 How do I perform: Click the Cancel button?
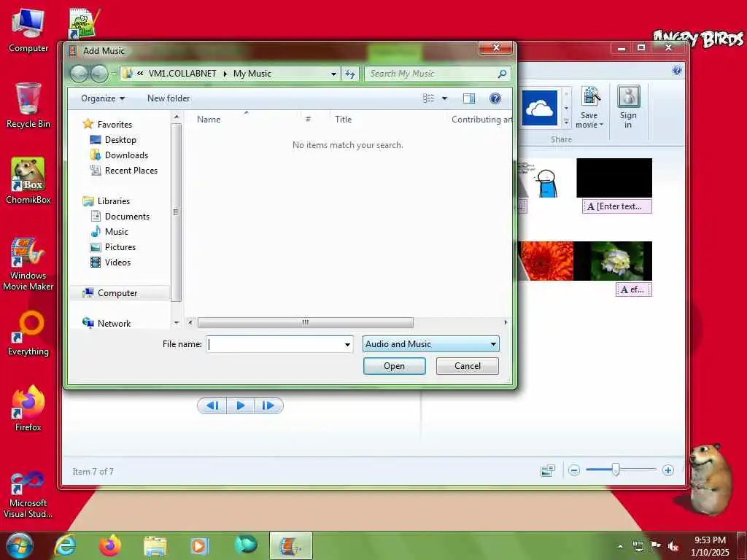468,366
